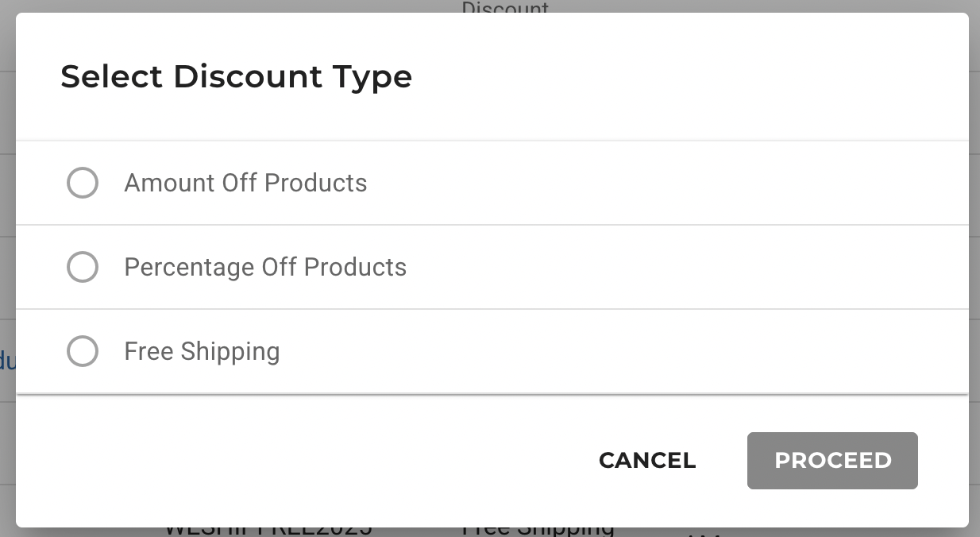Choose the Percentage Off Products radio circle
This screenshot has width=980, height=537.
[x=83, y=267]
